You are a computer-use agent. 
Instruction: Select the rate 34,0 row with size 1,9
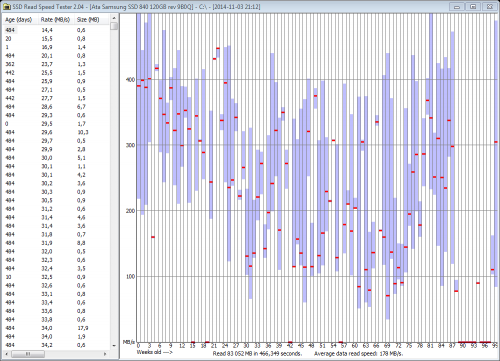tap(56, 337)
